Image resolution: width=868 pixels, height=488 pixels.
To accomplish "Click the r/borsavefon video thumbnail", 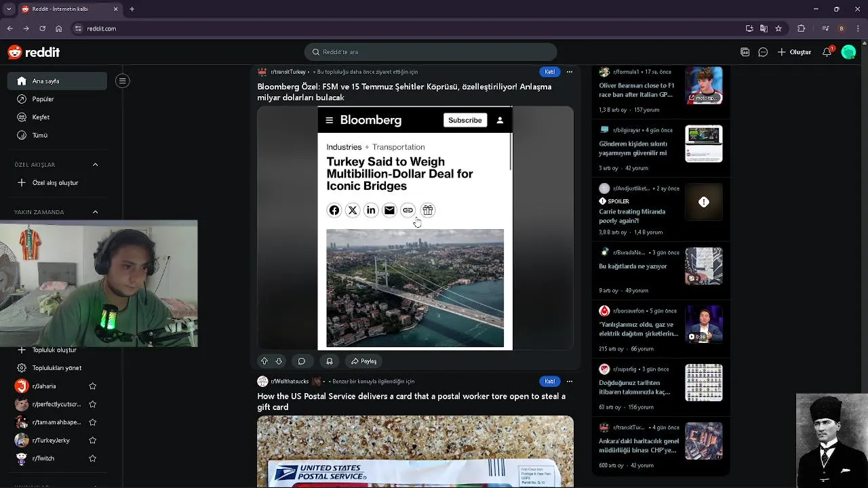I will coord(704,324).
